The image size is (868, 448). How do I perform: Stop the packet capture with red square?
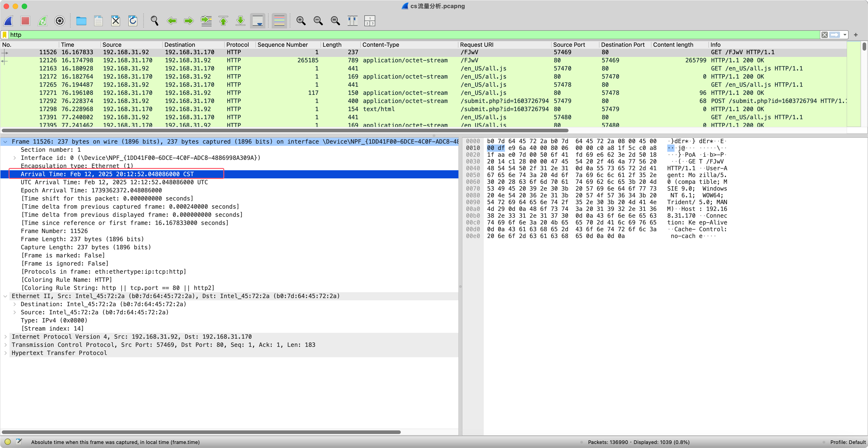pyautogui.click(x=25, y=21)
